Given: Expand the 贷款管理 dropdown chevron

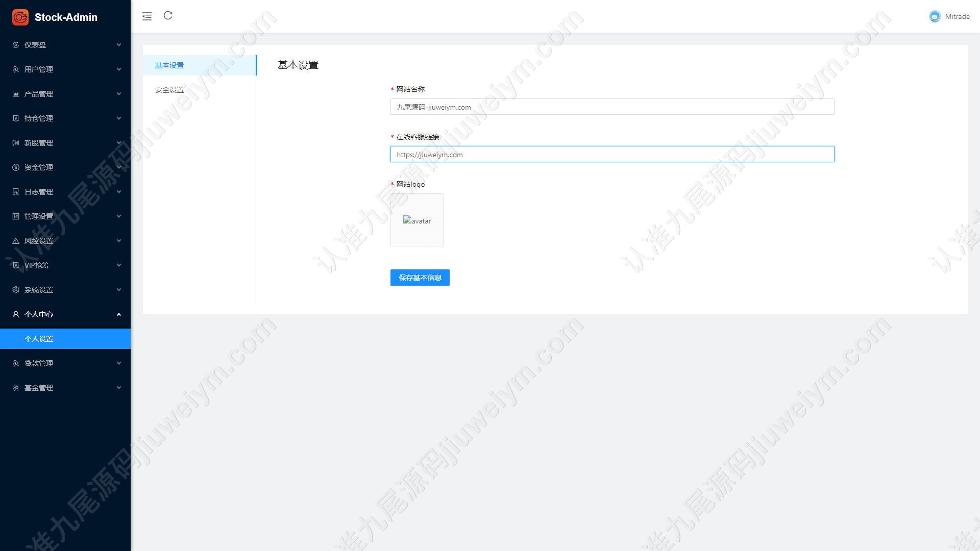Looking at the screenshot, I should [x=119, y=363].
